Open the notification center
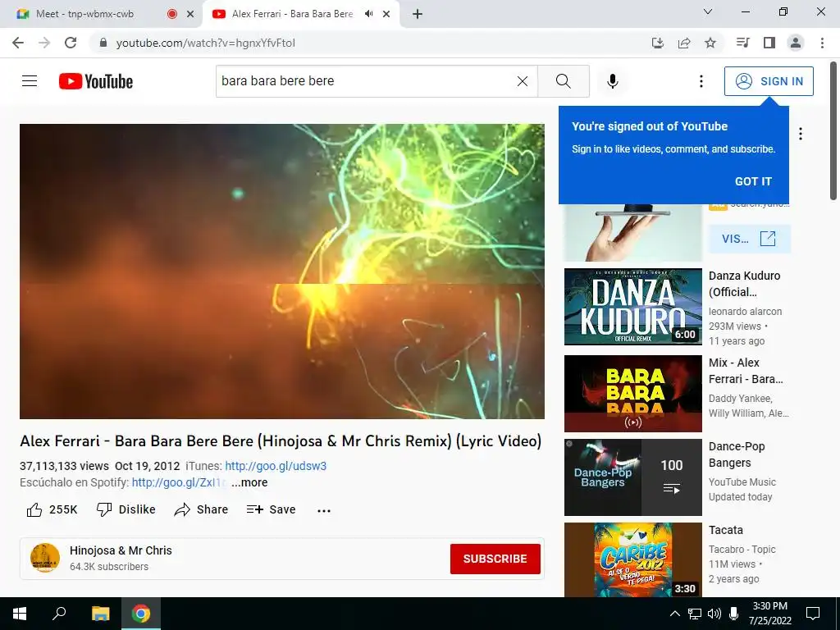 click(813, 614)
